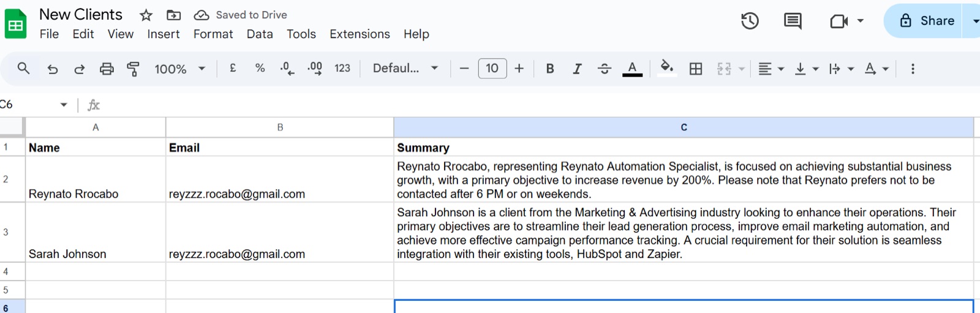980x313 pixels.
Task: Toggle italic formatting
Action: (x=577, y=69)
